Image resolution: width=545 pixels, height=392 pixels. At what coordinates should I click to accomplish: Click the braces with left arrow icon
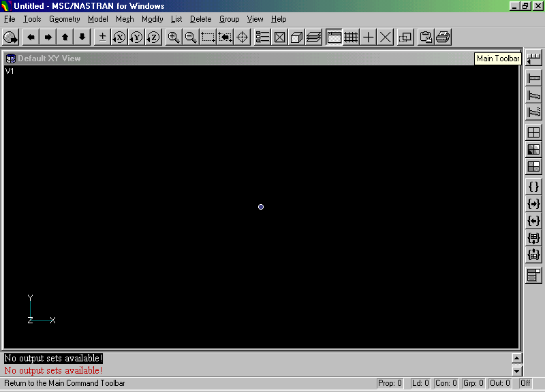(x=533, y=220)
